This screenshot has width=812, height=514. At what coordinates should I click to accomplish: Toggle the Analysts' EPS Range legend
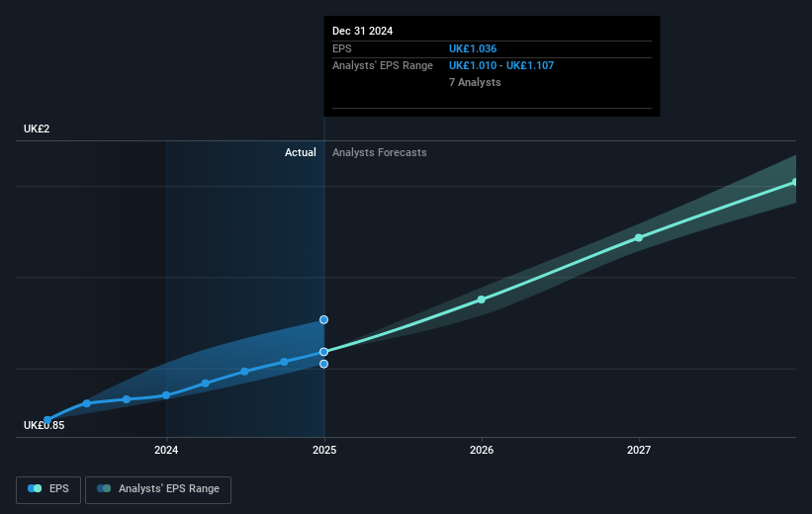coord(158,489)
